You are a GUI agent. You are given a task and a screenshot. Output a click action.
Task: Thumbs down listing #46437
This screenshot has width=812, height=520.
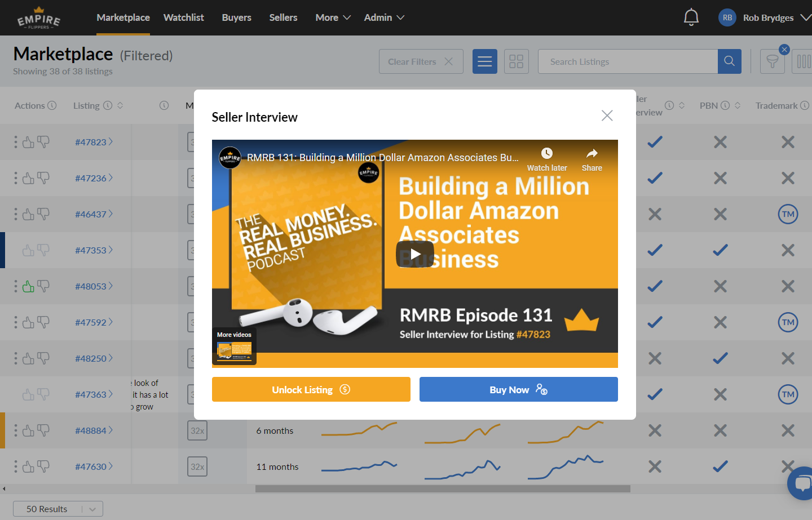(x=43, y=214)
